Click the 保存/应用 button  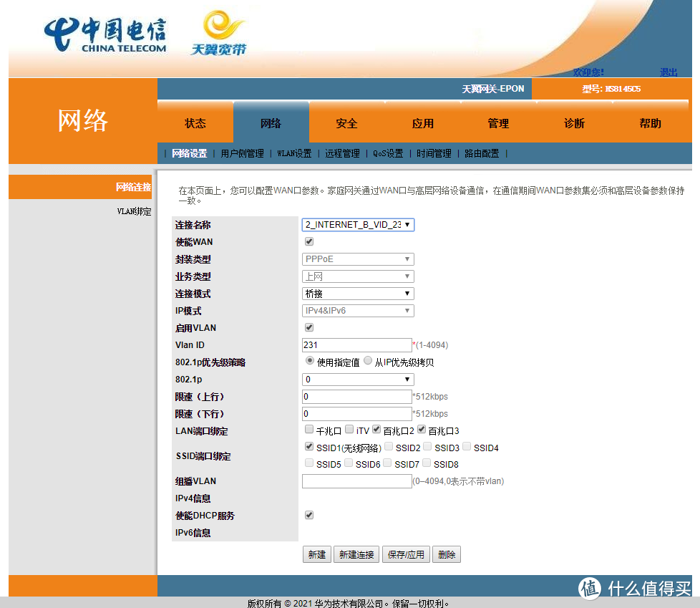[406, 554]
